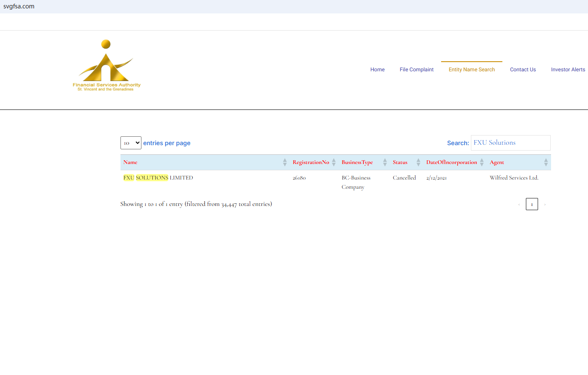The height and width of the screenshot is (375, 588).
Task: Sort by BusinessType column header
Action: tap(364, 162)
